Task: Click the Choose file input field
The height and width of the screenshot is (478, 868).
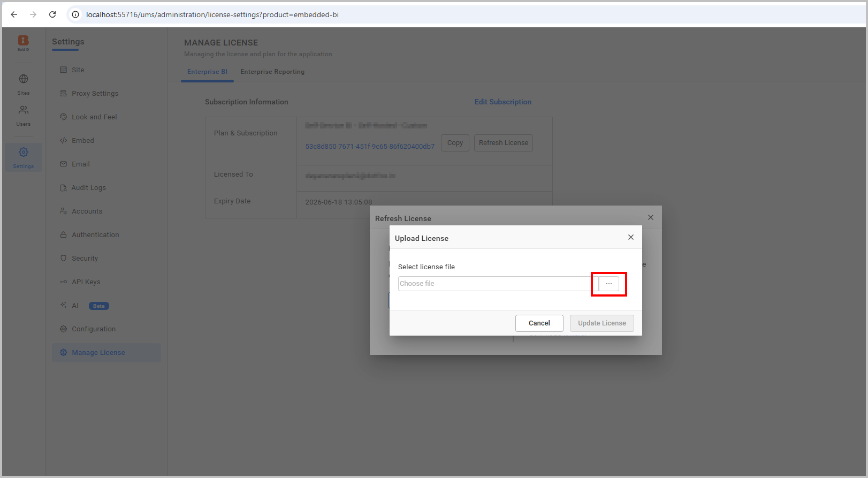Action: point(498,284)
